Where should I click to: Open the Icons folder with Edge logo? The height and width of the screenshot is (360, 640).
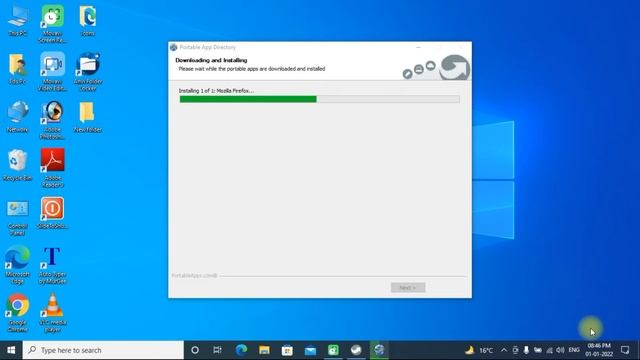pos(88,20)
